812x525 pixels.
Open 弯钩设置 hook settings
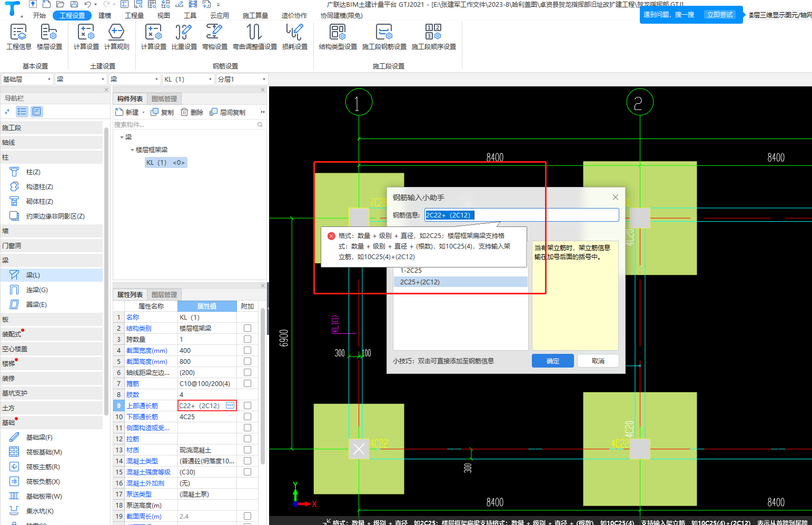pyautogui.click(x=214, y=37)
